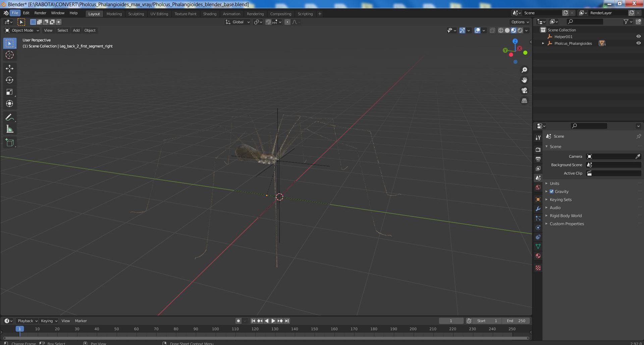Expand the Rigid Body World panel
This screenshot has height=345, width=644.
click(x=566, y=216)
